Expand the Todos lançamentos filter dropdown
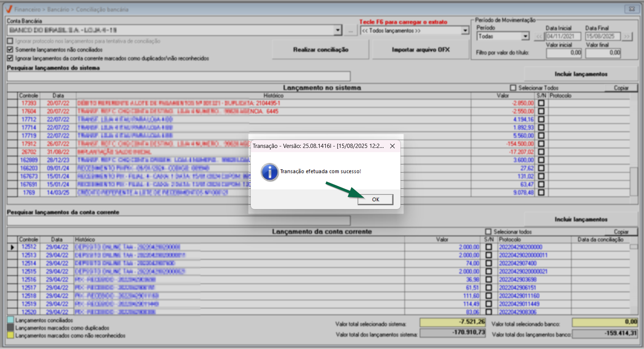This screenshot has width=644, height=349. point(465,31)
